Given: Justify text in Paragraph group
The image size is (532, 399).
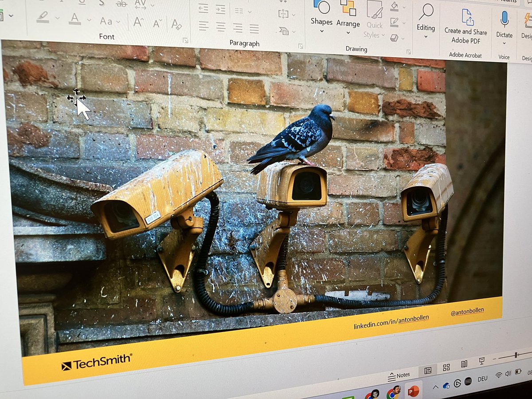Looking at the screenshot, I should [254, 28].
